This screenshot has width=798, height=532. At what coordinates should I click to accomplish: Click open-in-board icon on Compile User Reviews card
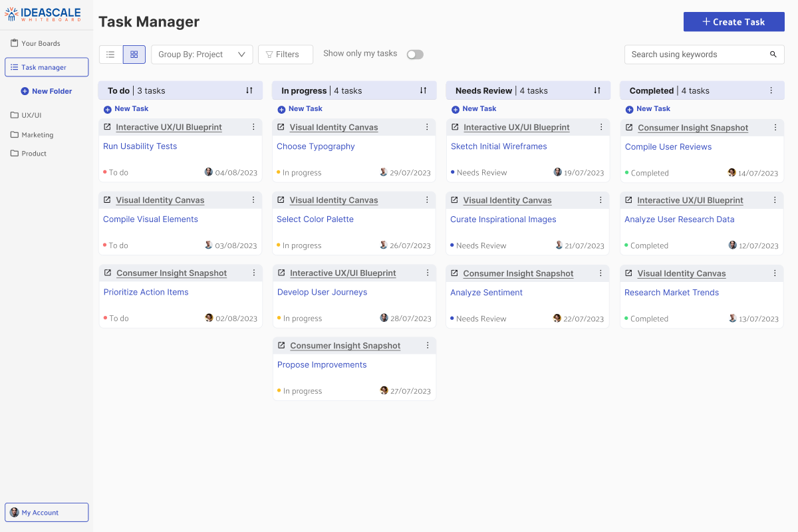(629, 128)
